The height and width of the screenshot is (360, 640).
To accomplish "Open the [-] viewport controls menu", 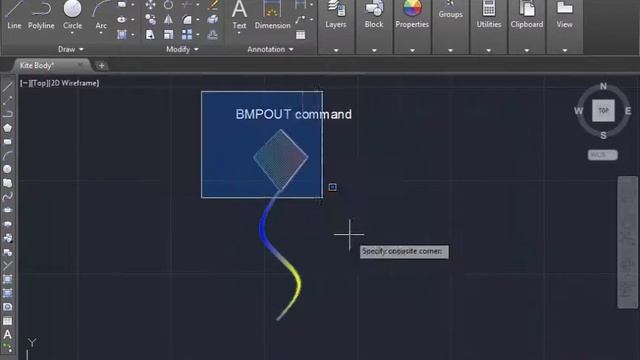I will [x=24, y=83].
